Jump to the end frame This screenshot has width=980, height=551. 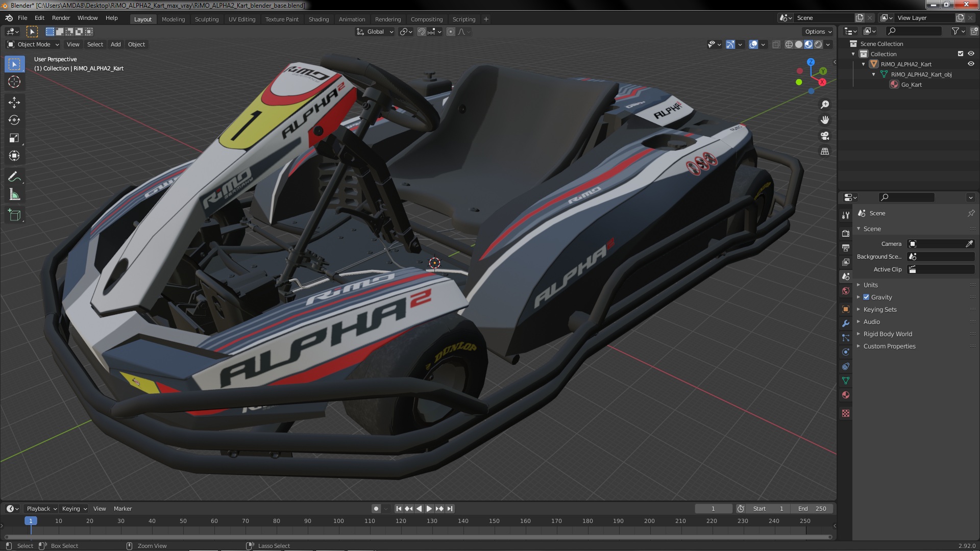[450, 509]
